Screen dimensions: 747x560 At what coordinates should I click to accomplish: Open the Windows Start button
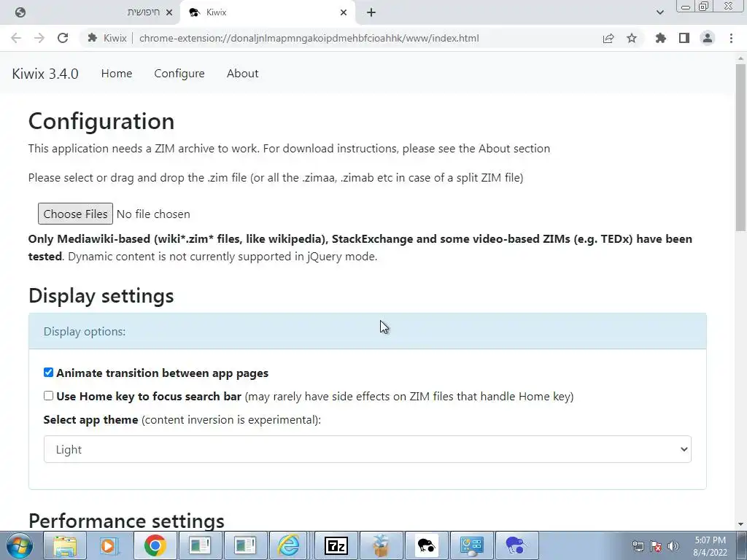click(20, 545)
